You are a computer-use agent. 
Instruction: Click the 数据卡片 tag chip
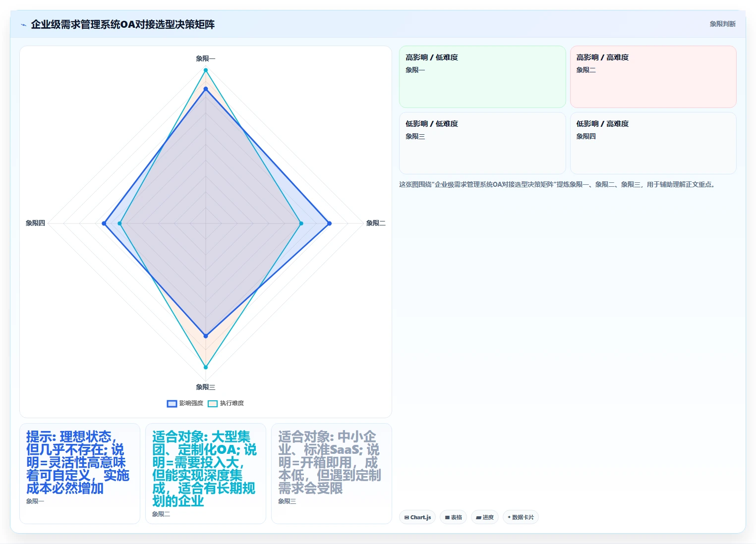point(521,517)
